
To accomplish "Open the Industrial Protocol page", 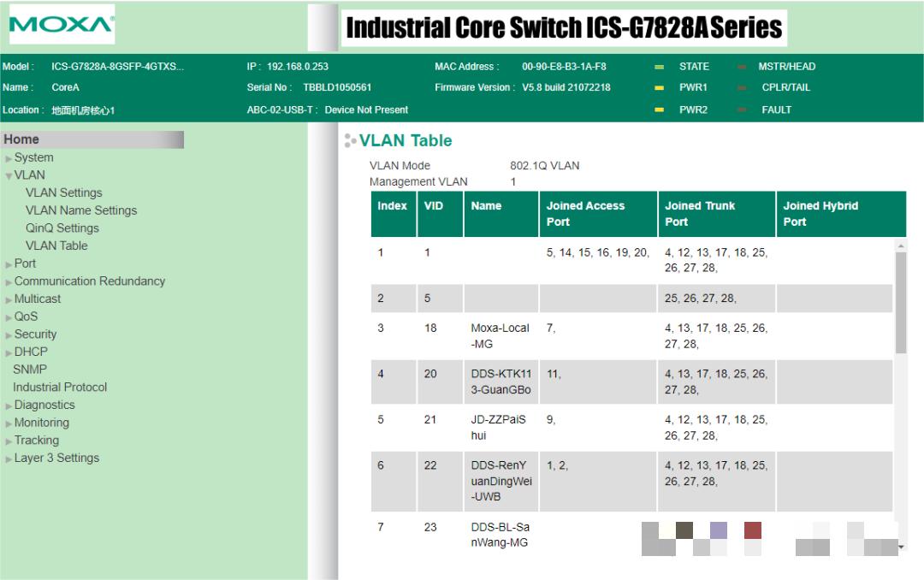I will point(60,388).
